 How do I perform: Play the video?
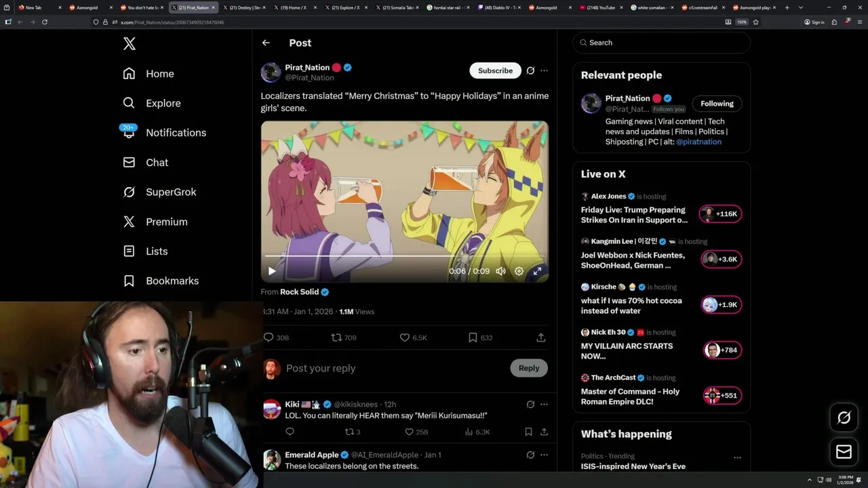[272, 271]
